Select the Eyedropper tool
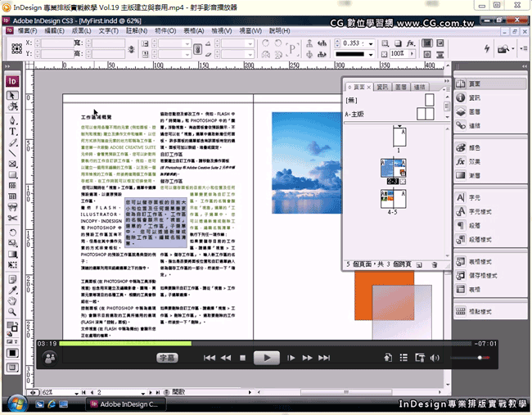This screenshot has height=415, width=532. point(12,290)
